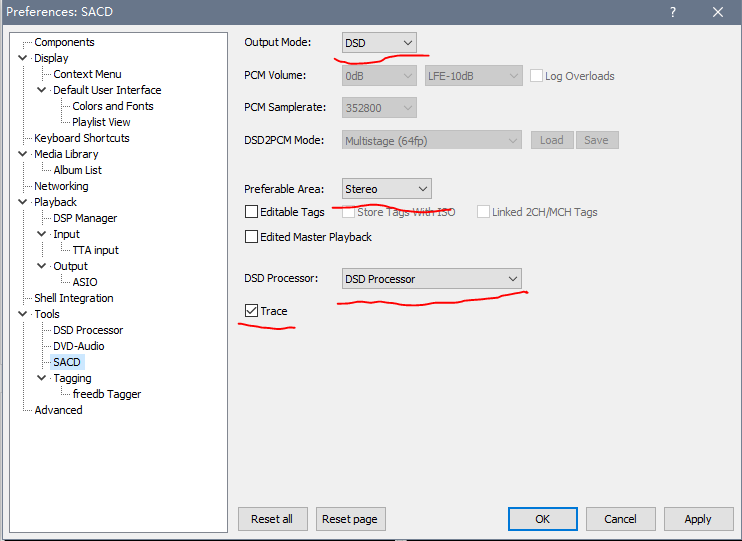The height and width of the screenshot is (541, 742).
Task: Collapse the Tools tree node
Action: tap(23, 314)
